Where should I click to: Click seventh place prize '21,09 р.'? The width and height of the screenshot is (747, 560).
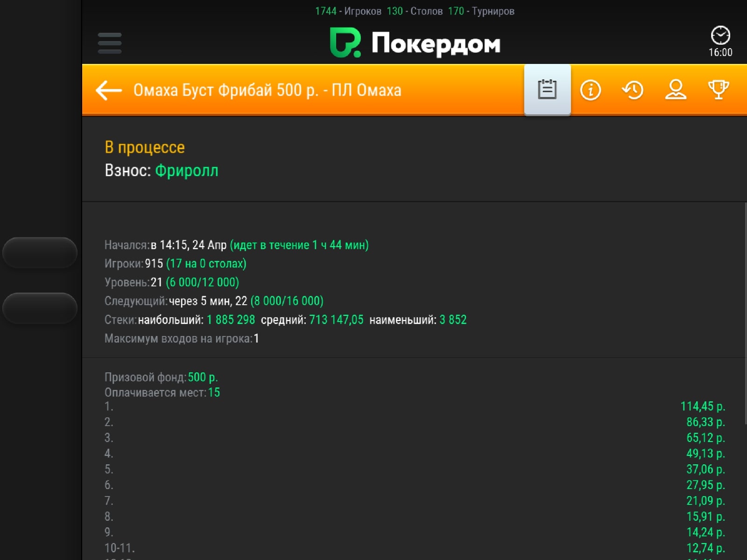click(x=705, y=501)
